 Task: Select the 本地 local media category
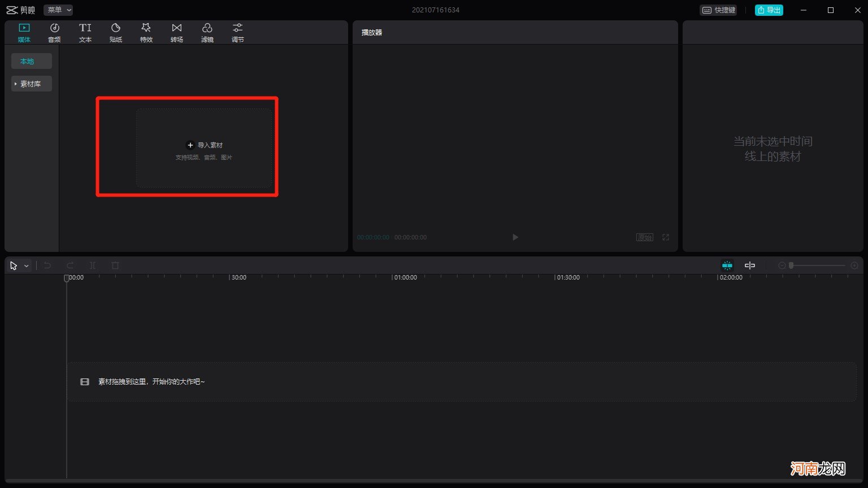tap(32, 61)
